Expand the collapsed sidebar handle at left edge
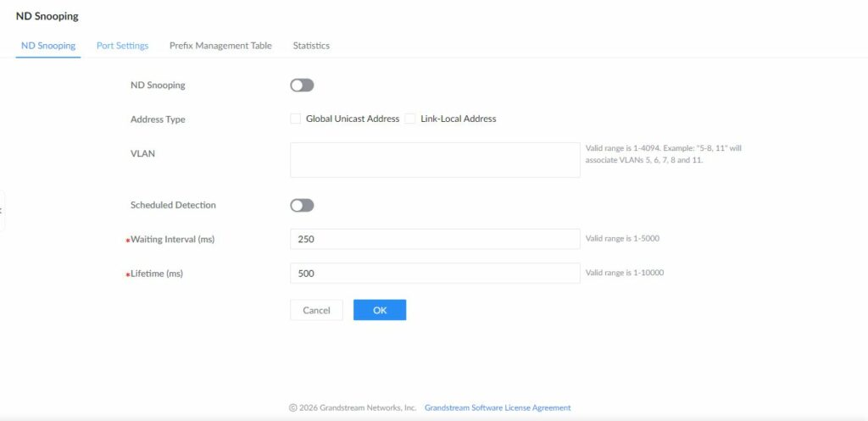Screen dimensions: 868x421 pos(2,211)
